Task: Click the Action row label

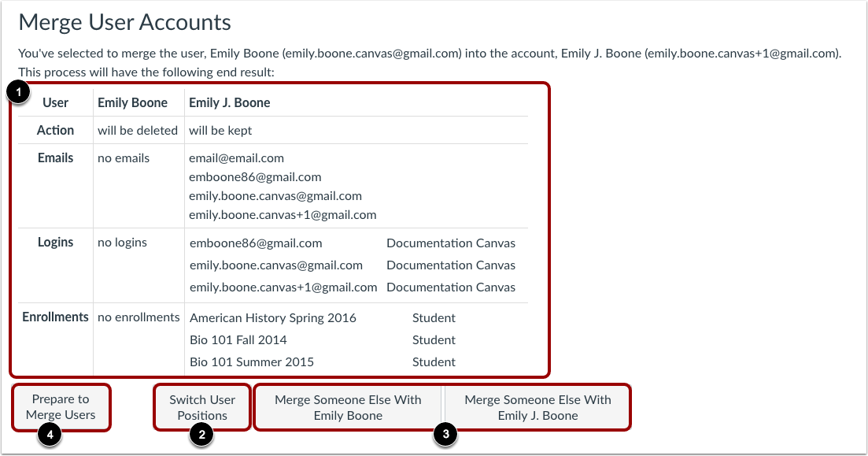Action: coord(54,130)
